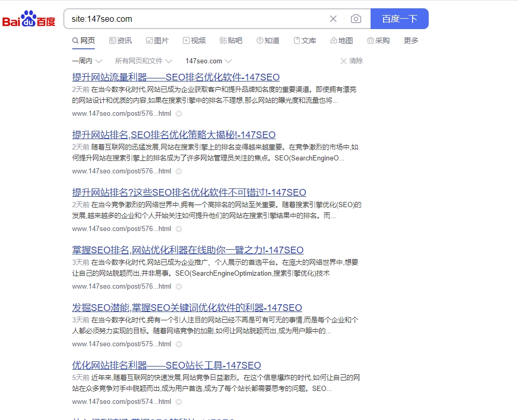Viewport: 518px width, 420px height.
Task: Click URL text under SEO排名优化策略大揭秘 result
Action: 121,171
